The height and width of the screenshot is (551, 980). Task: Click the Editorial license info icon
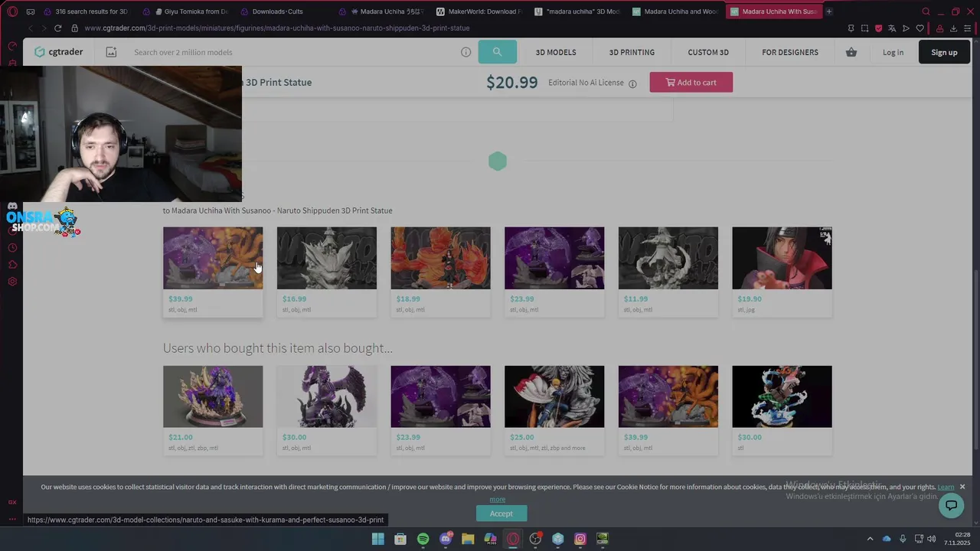click(x=632, y=83)
